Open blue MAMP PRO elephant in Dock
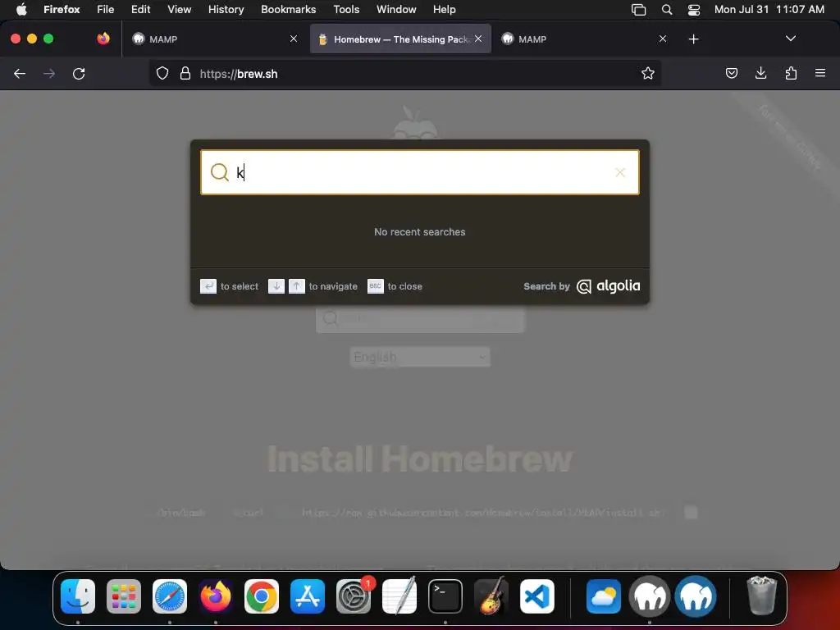 tap(696, 596)
